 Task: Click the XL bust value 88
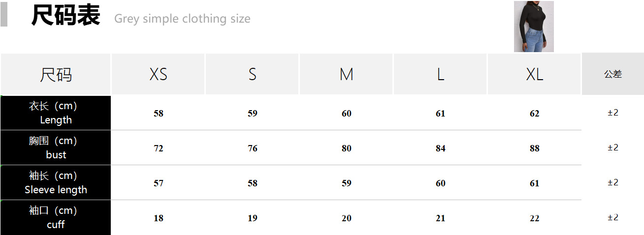click(535, 148)
